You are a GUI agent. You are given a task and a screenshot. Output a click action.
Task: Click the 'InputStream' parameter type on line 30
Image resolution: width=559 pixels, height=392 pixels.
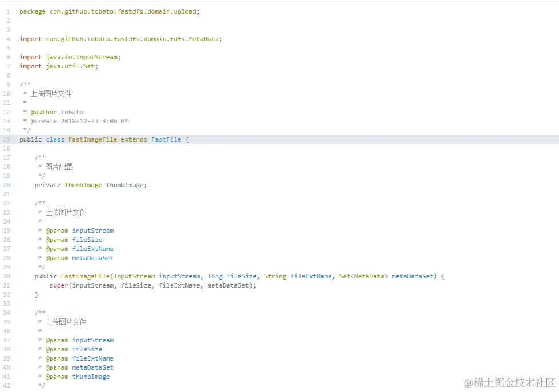click(x=135, y=276)
